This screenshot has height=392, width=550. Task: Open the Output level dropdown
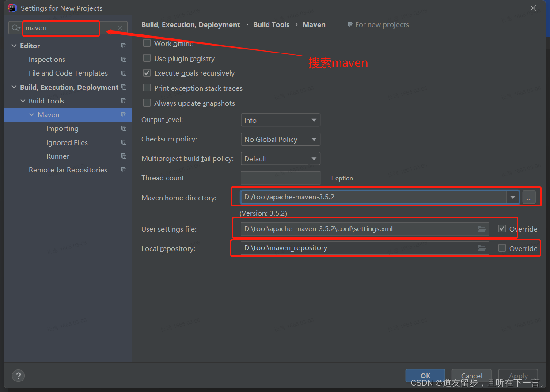pos(280,120)
